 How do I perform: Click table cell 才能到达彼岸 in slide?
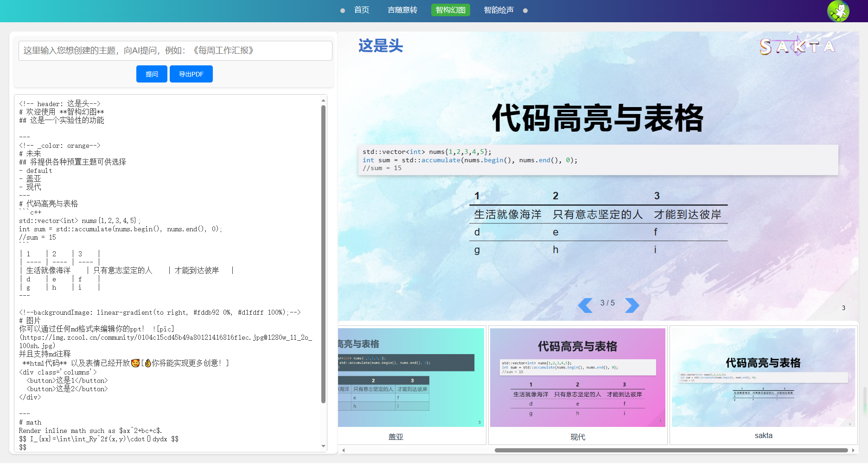click(x=688, y=215)
